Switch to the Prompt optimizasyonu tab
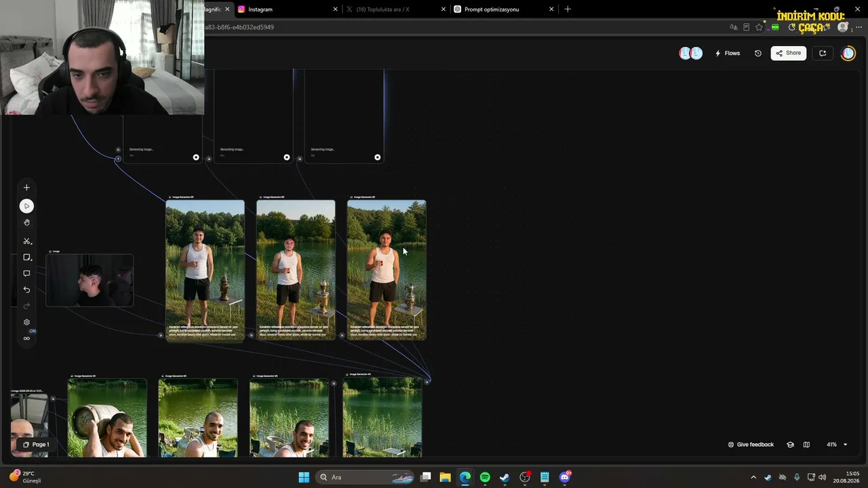The image size is (868, 488). point(502,9)
